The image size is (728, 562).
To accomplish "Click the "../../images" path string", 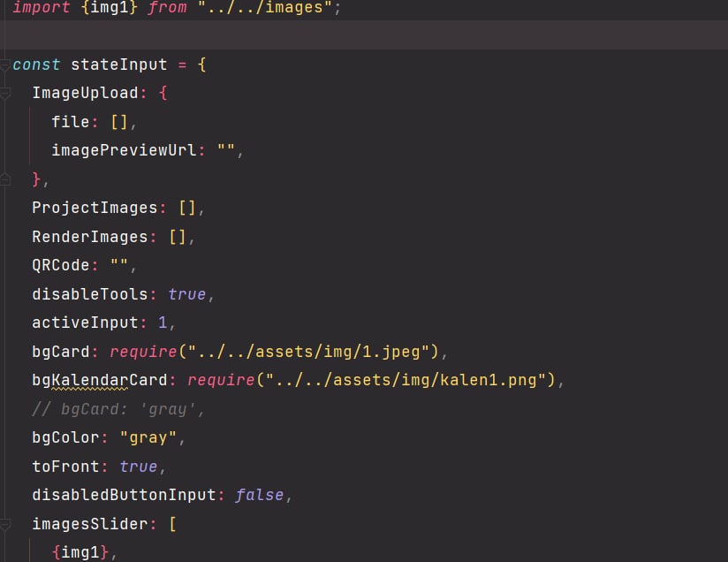I will pos(265,7).
